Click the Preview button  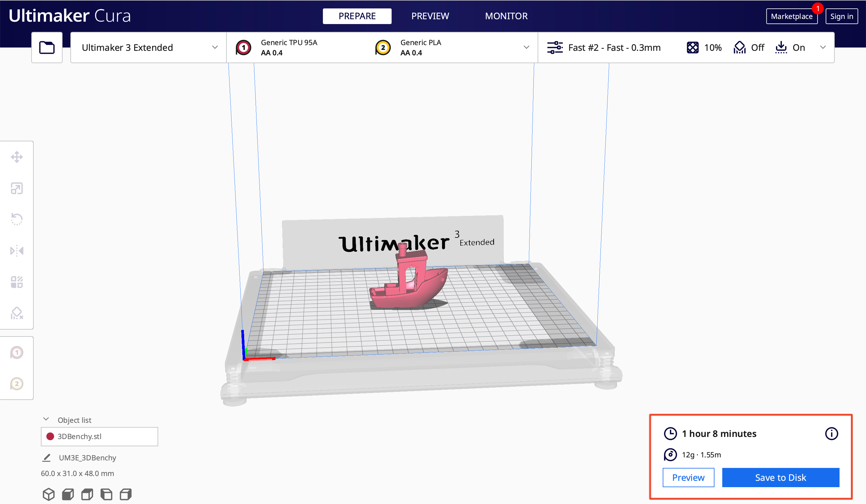point(688,478)
